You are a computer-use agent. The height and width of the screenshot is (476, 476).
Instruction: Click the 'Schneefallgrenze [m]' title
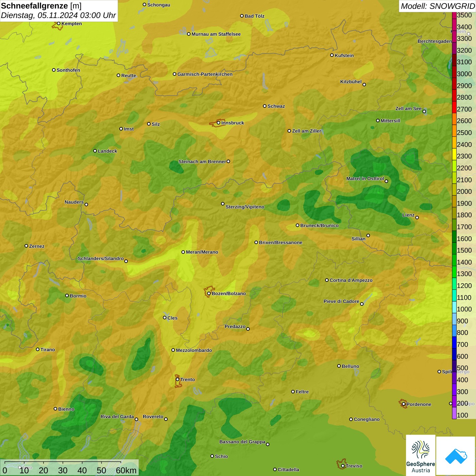click(x=41, y=6)
